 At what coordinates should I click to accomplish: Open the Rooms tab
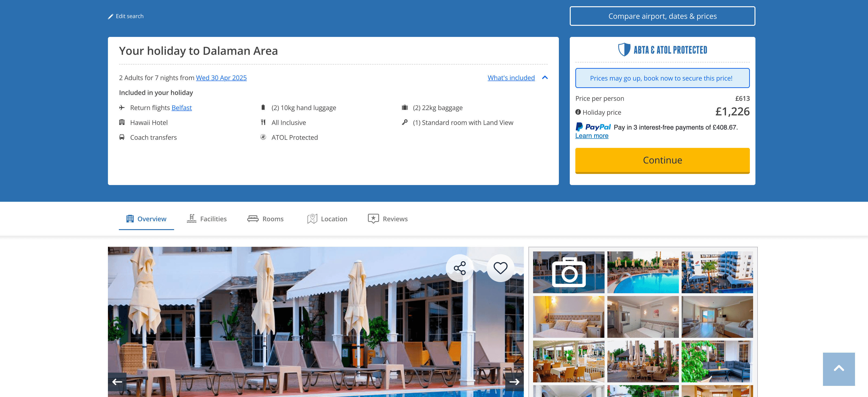[x=266, y=219]
